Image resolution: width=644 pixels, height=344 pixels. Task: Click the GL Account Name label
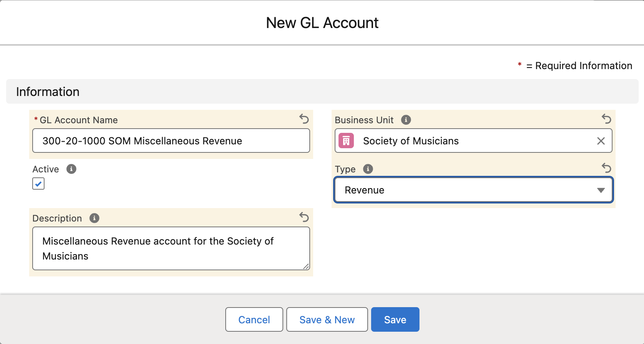pyautogui.click(x=79, y=120)
